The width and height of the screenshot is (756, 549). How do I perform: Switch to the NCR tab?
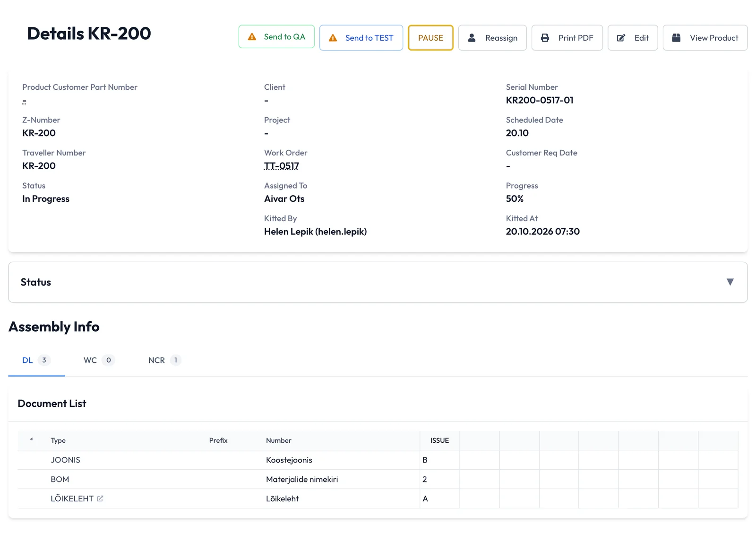point(165,360)
